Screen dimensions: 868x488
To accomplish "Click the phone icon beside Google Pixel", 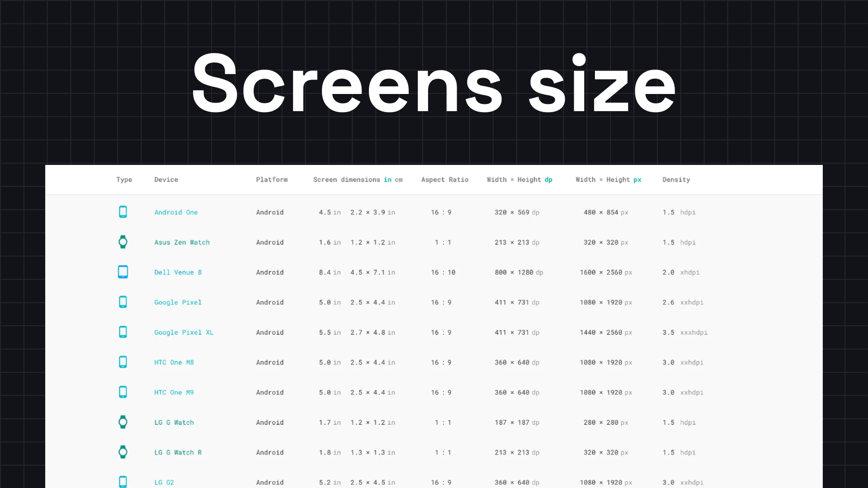I will coord(123,302).
